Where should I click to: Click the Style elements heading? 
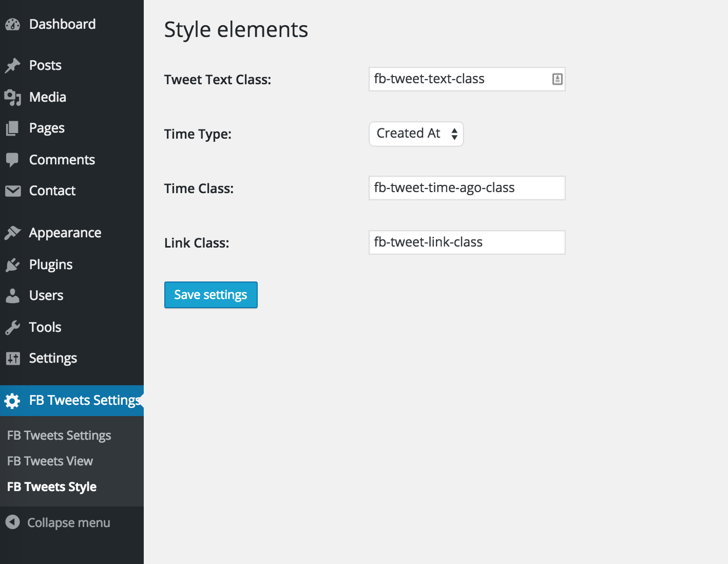click(x=236, y=30)
